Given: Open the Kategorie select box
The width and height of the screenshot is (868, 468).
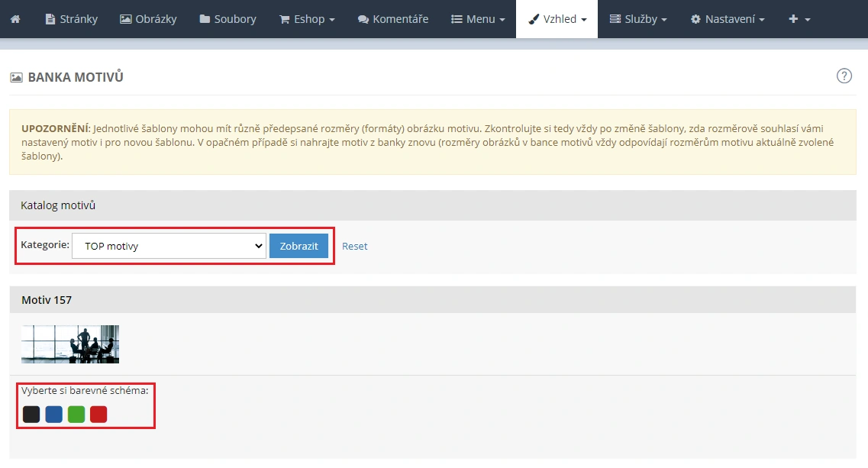Looking at the screenshot, I should pyautogui.click(x=169, y=246).
